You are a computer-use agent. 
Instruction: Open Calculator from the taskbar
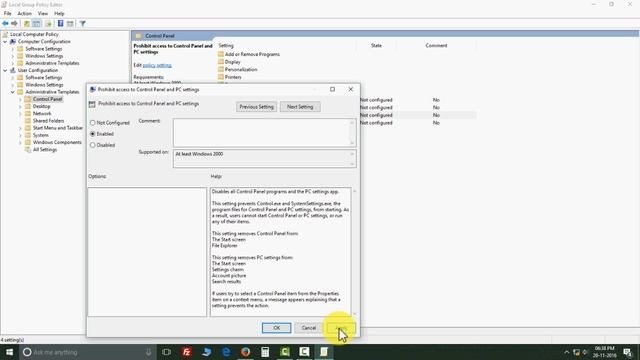265,352
